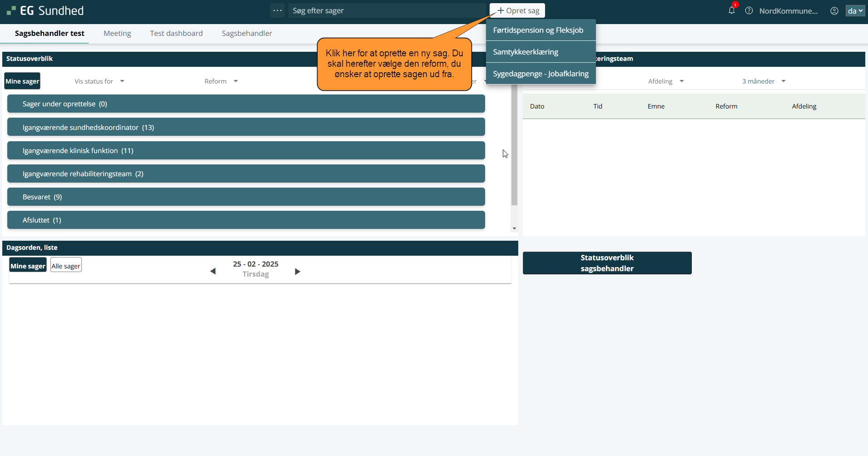This screenshot has height=456, width=868.
Task: Open the help question mark icon
Action: [749, 10]
